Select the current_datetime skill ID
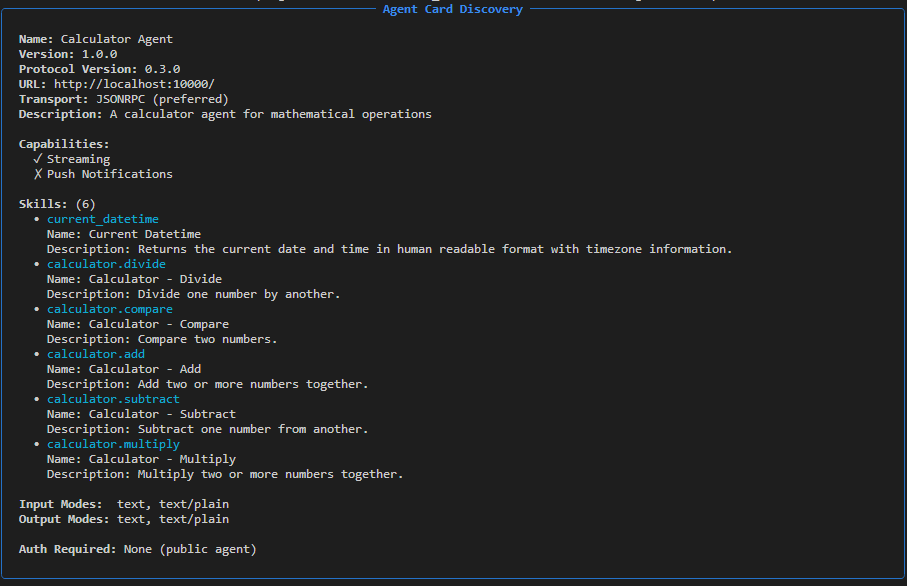Viewport: 907px width, 586px height. 102,219
